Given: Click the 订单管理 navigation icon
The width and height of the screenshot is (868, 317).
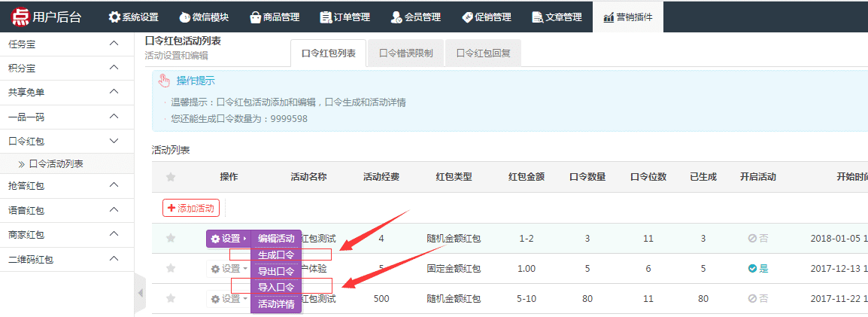Looking at the screenshot, I should [326, 17].
